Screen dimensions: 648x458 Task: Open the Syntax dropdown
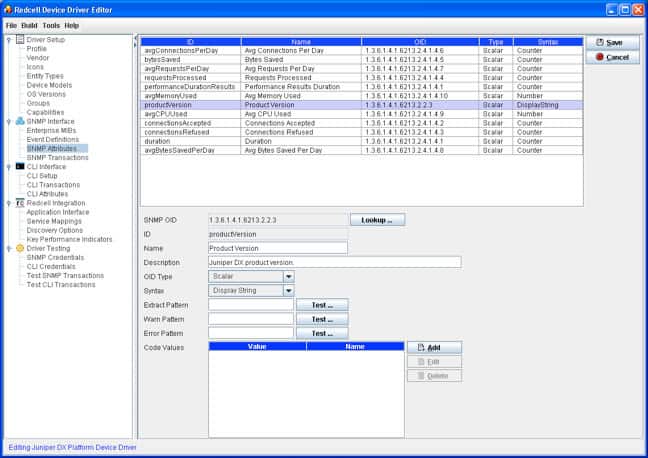tap(288, 291)
